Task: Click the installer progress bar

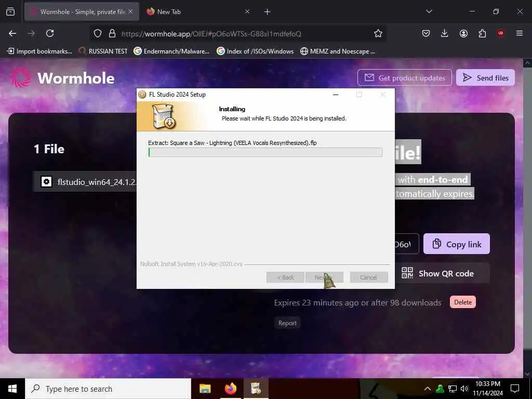Action: 265,152
